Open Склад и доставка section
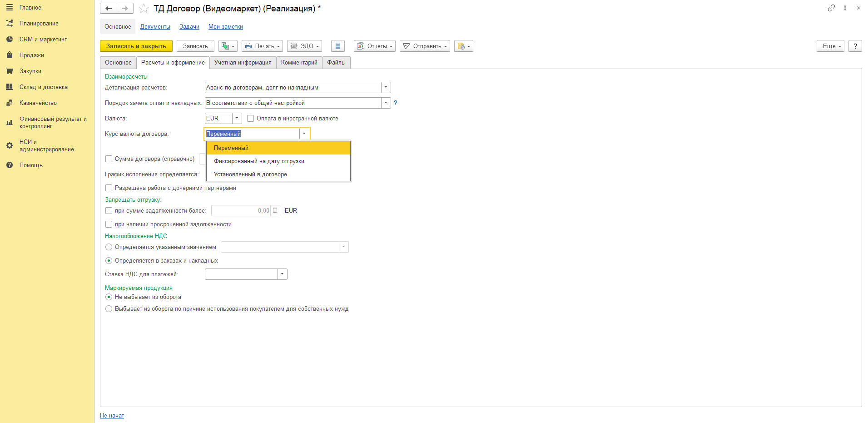Screen dimensions: 868x423 43,87
